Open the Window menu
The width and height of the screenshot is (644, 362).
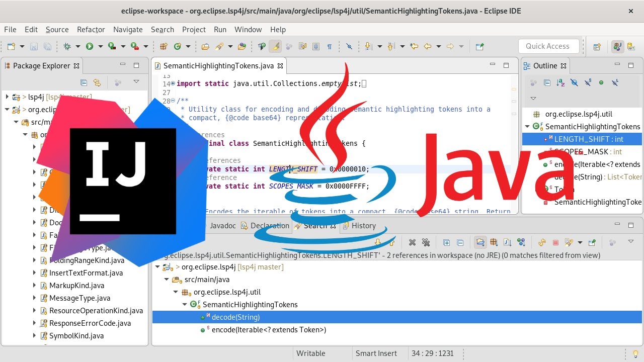[x=248, y=30]
